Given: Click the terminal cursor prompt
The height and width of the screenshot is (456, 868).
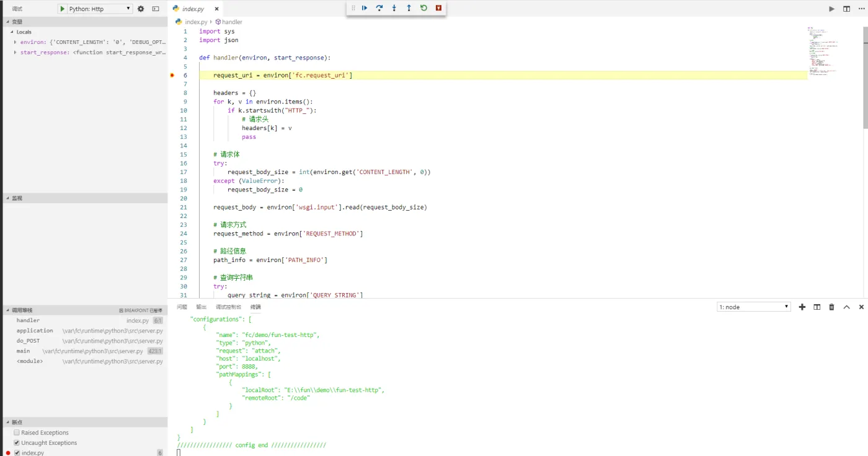Looking at the screenshot, I should click(179, 453).
